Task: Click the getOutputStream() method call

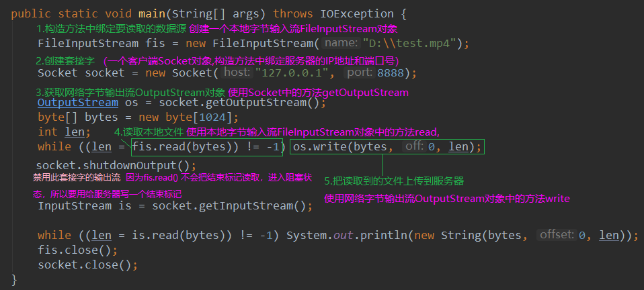Action: pyautogui.click(x=261, y=103)
